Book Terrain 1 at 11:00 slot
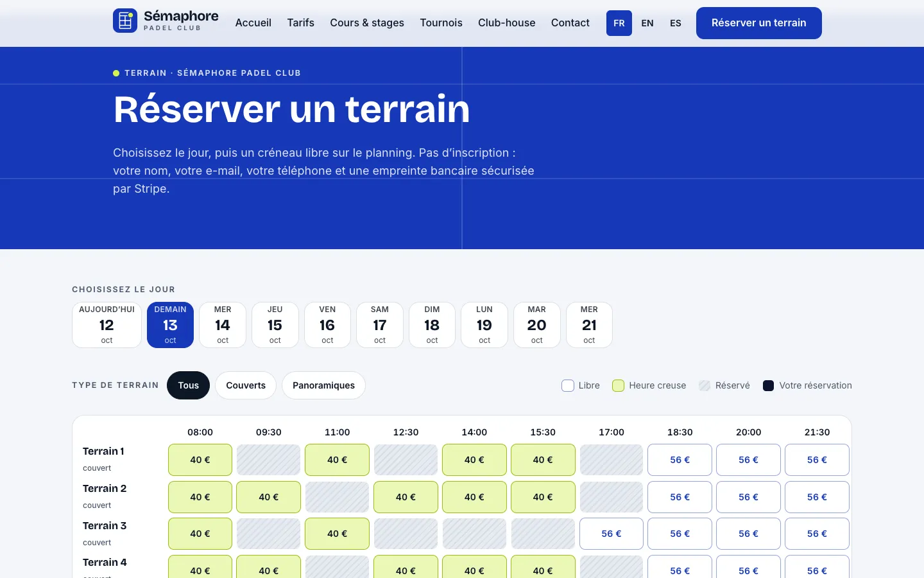924x578 pixels. pyautogui.click(x=338, y=460)
